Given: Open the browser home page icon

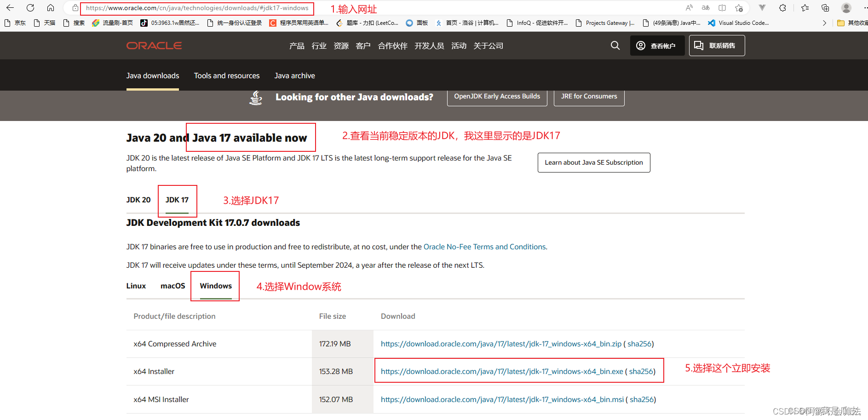Looking at the screenshot, I should coord(51,8).
